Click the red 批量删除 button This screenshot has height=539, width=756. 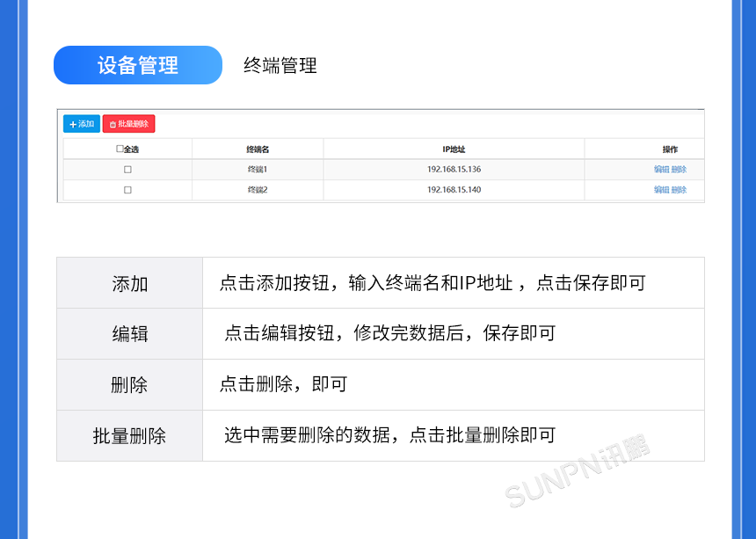(128, 124)
